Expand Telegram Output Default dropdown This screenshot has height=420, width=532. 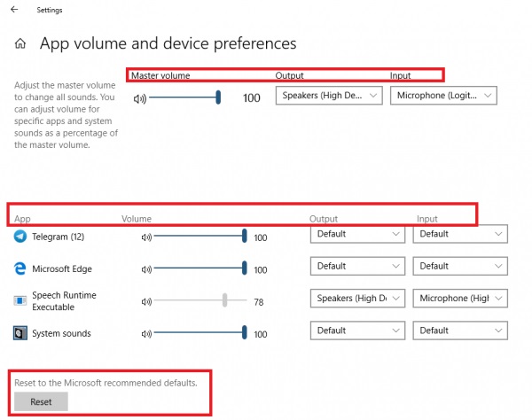[357, 234]
